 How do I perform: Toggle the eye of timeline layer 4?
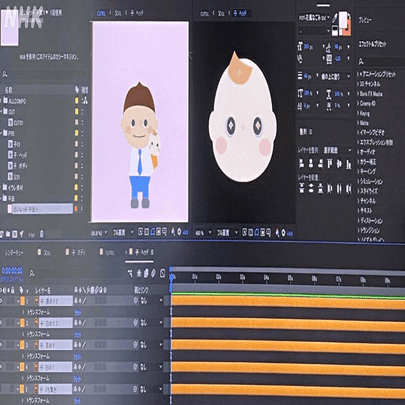(x=2, y=367)
